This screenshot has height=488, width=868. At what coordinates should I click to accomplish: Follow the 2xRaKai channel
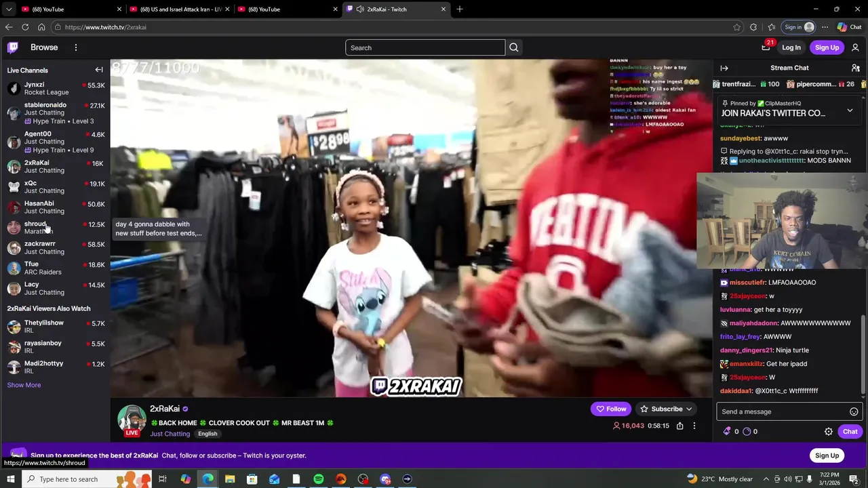611,409
